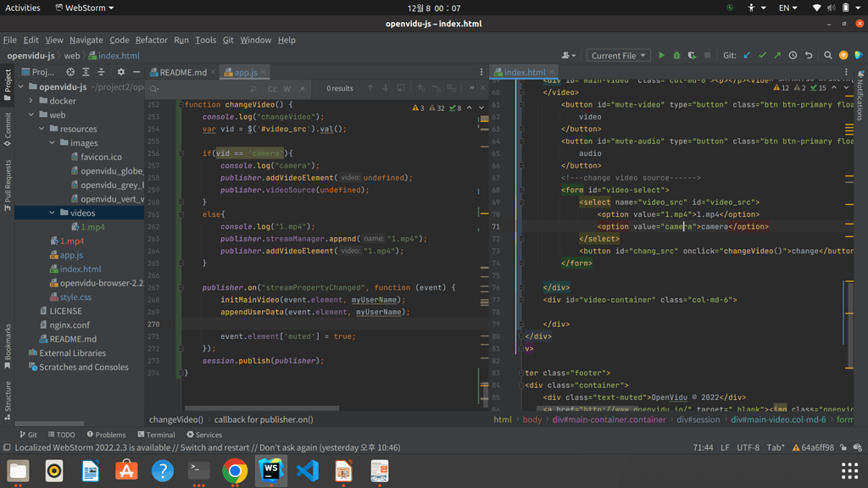Open the Current File run configuration dropdown

[x=618, y=56]
